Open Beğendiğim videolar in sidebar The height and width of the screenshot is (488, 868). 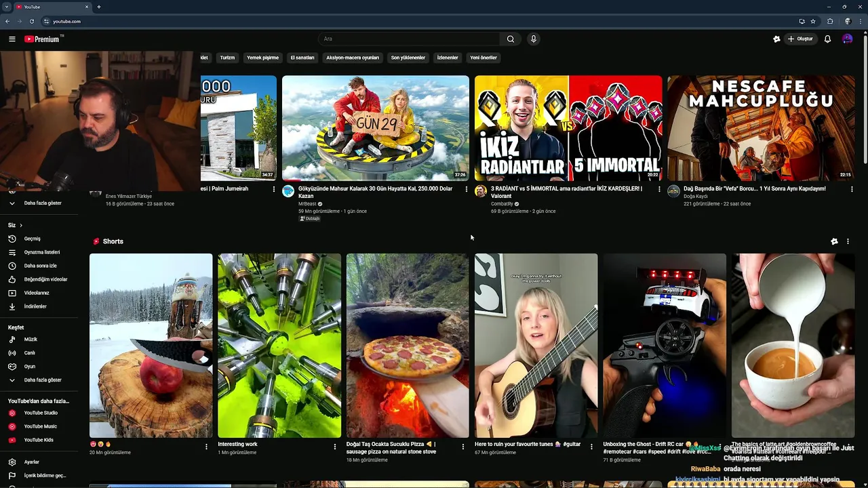click(x=39, y=279)
